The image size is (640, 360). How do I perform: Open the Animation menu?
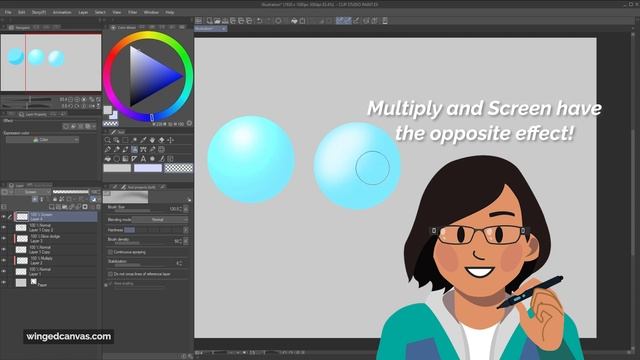tap(62, 12)
